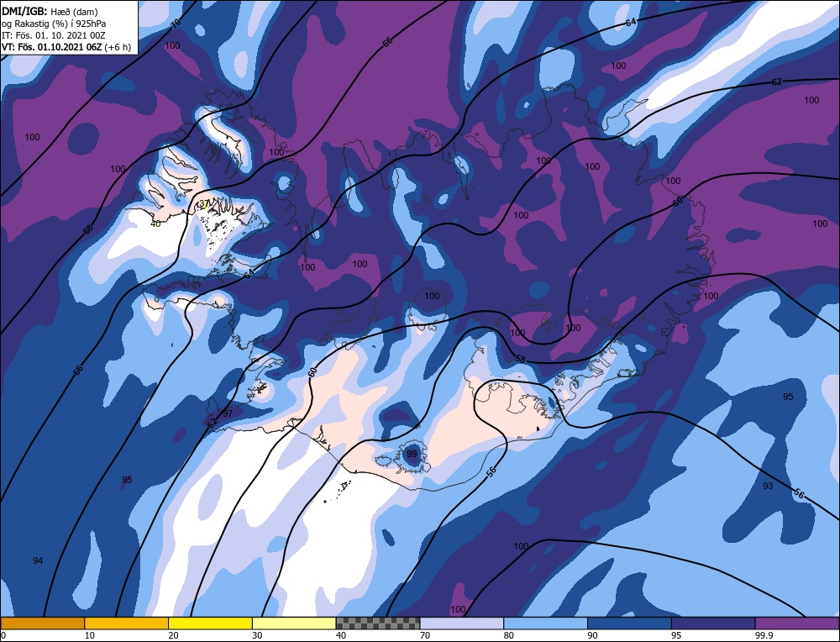
Task: Click the orange 10–20 legend swatch
Action: point(127,623)
